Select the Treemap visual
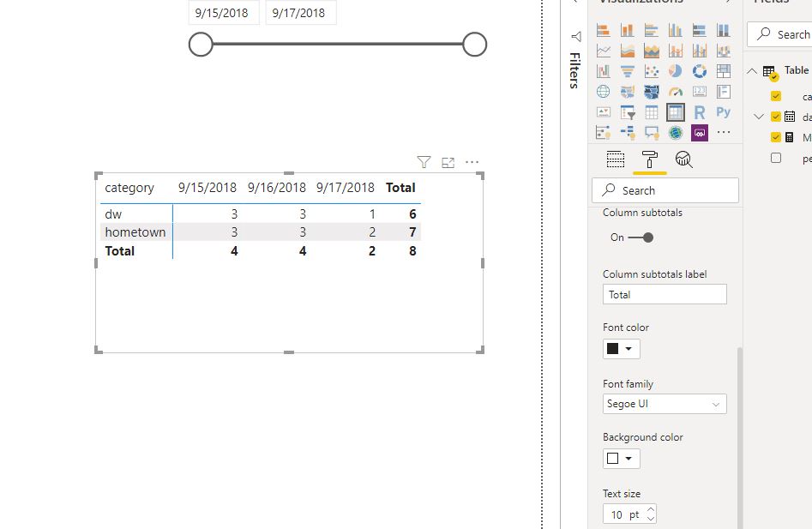Screen dimensions: 812x529 (x=724, y=71)
